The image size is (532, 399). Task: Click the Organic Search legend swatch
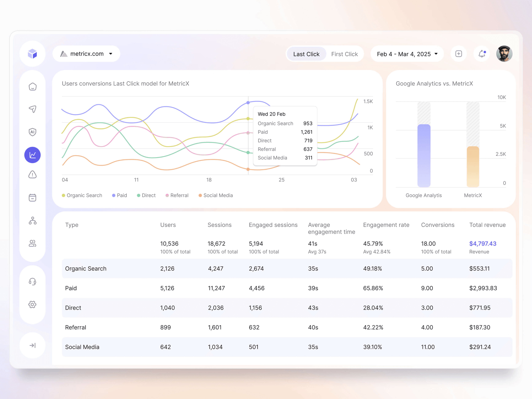click(64, 195)
